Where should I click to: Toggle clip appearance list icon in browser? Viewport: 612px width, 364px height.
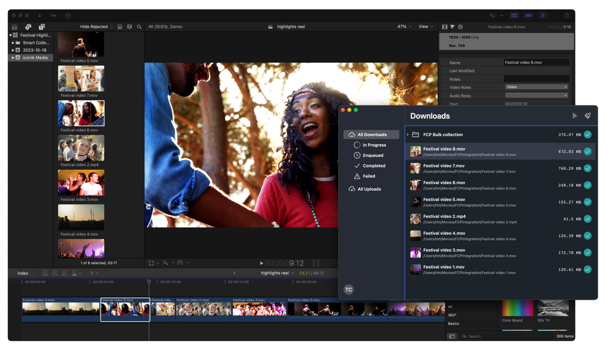tap(120, 27)
